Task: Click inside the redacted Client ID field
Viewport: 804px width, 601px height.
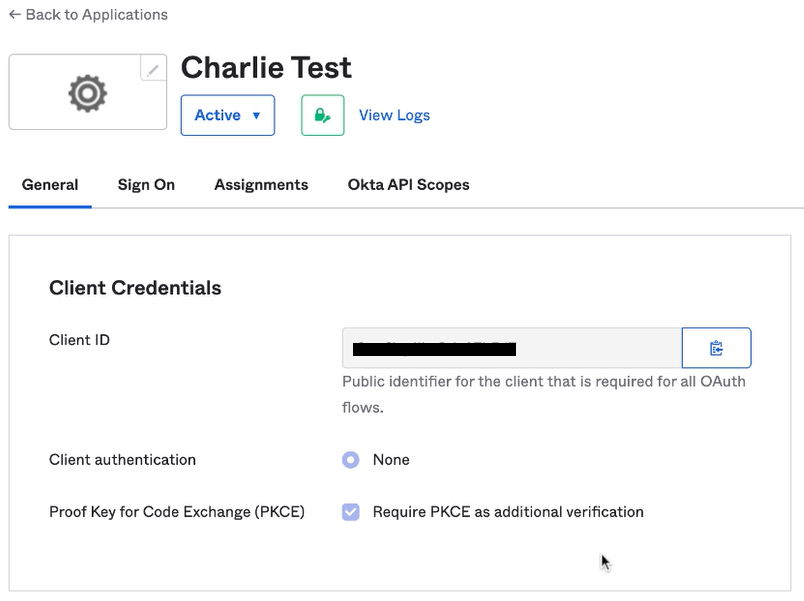Action: point(512,348)
